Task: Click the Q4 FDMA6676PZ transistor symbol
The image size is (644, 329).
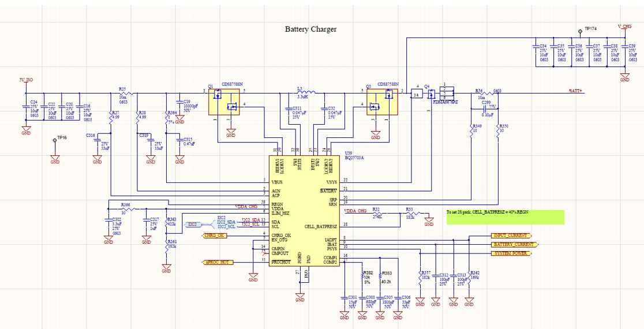Action: tap(430, 95)
